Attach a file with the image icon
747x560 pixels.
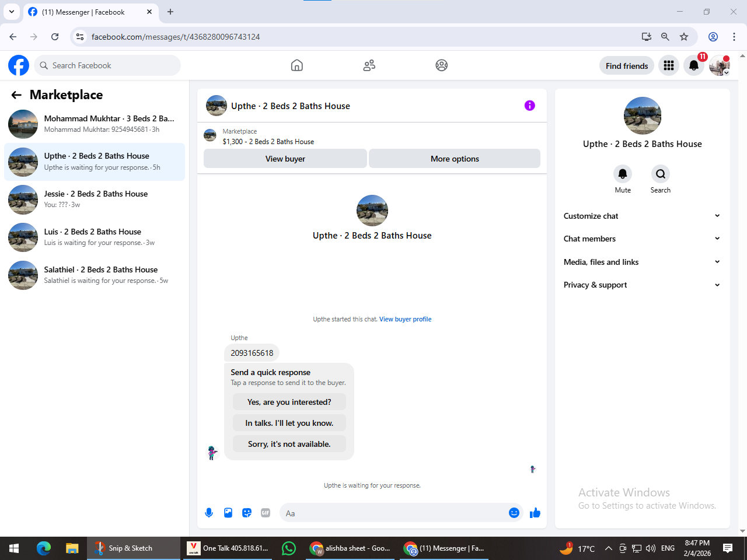tap(228, 513)
